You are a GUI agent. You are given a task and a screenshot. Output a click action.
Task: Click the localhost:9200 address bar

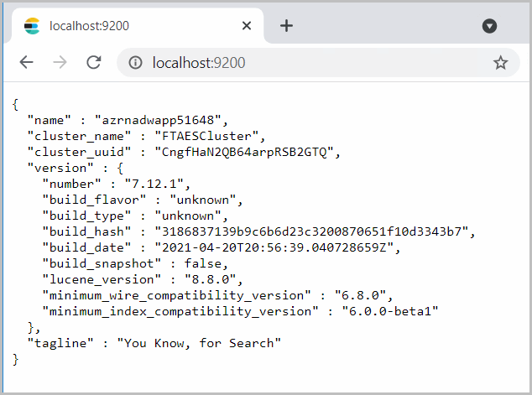click(294, 63)
